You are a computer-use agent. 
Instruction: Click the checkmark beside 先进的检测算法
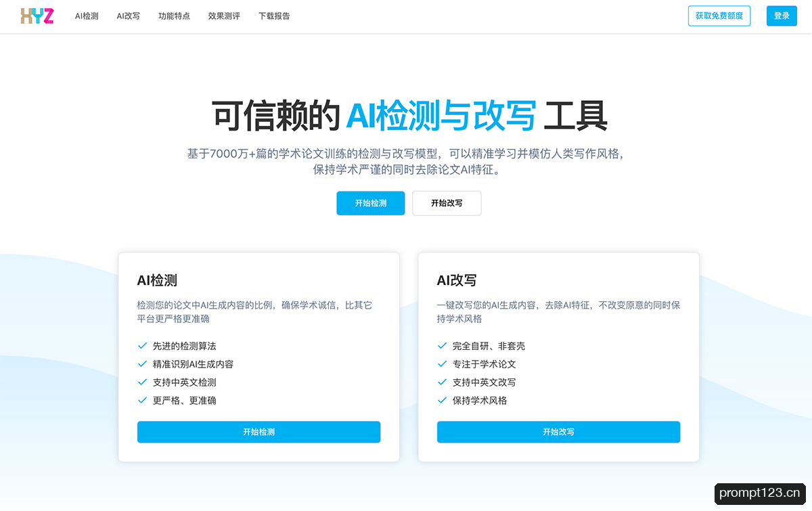click(x=142, y=346)
